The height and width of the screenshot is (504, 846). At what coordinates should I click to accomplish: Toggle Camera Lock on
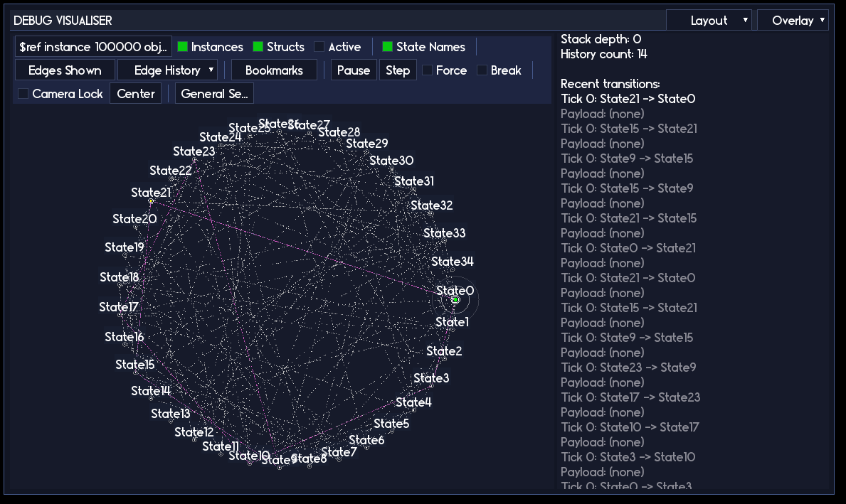pos(22,93)
